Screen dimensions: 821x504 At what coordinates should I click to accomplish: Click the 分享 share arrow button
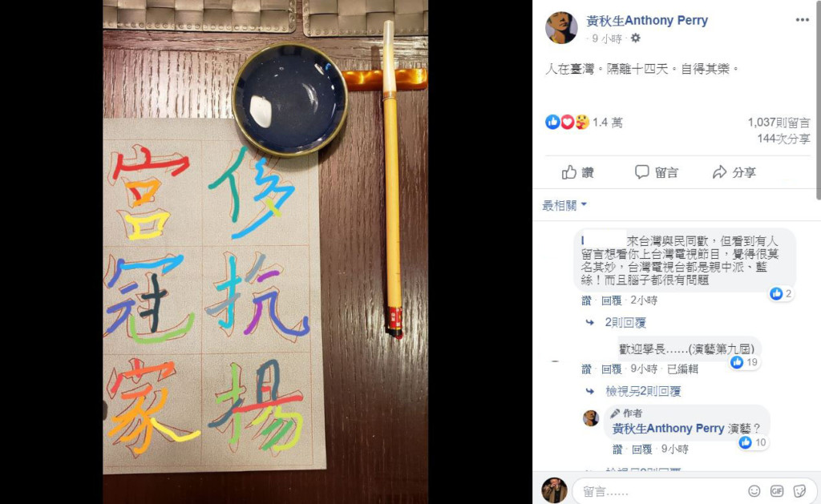[x=734, y=172]
